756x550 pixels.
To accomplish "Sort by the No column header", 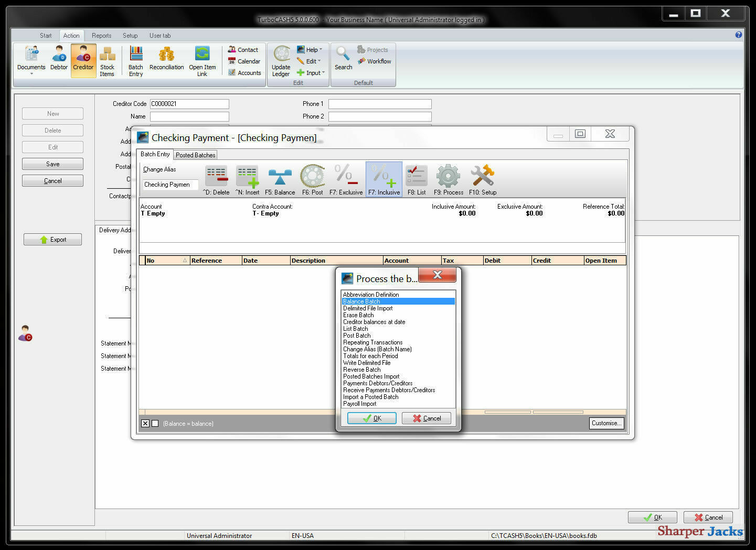I will (x=167, y=261).
